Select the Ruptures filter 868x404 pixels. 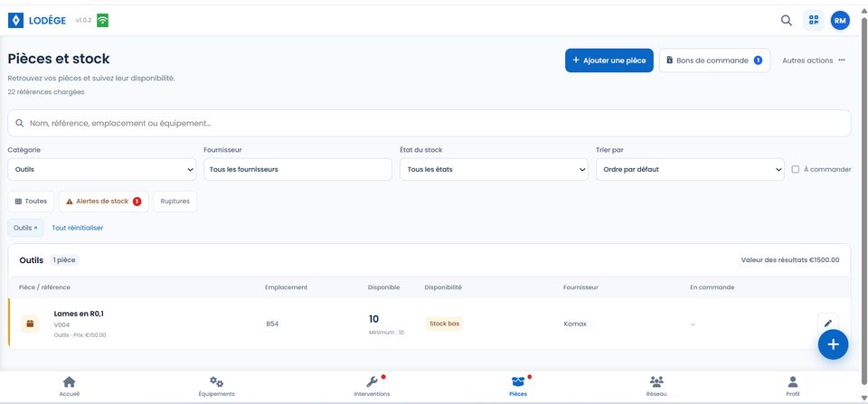tap(175, 202)
